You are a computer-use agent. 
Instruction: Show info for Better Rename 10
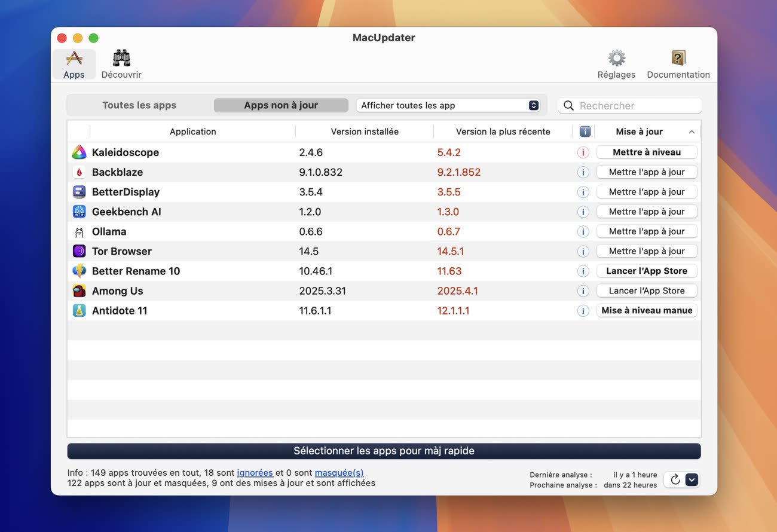click(583, 271)
